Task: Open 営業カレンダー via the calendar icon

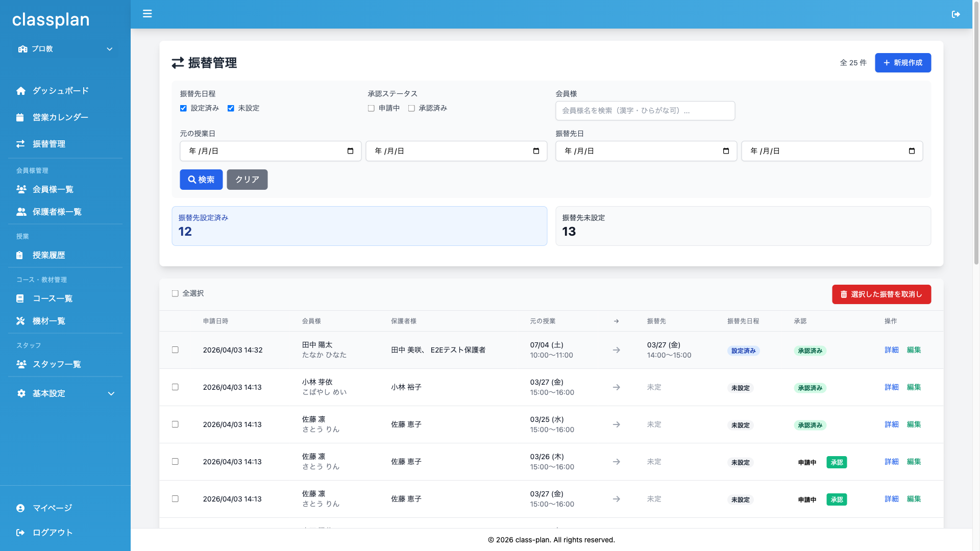Action: coord(21,117)
